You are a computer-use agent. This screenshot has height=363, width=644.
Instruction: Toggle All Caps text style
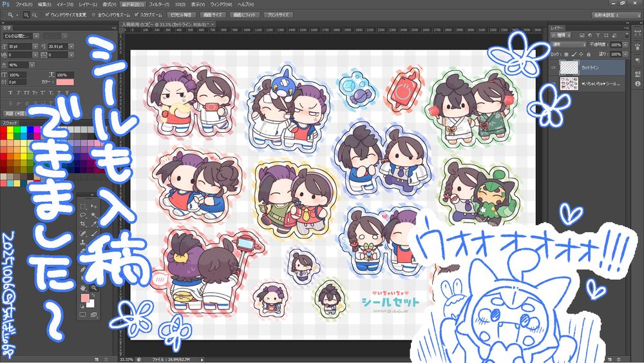[26, 93]
